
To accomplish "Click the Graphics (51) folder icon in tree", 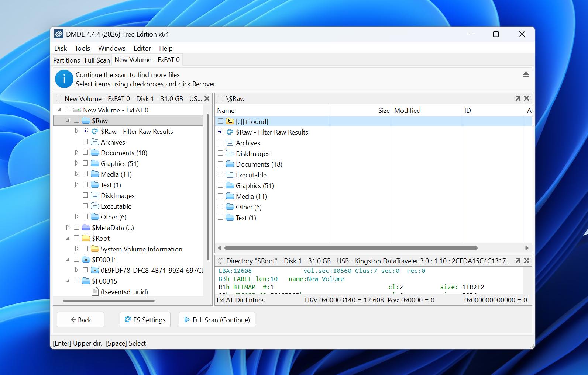I will click(95, 163).
